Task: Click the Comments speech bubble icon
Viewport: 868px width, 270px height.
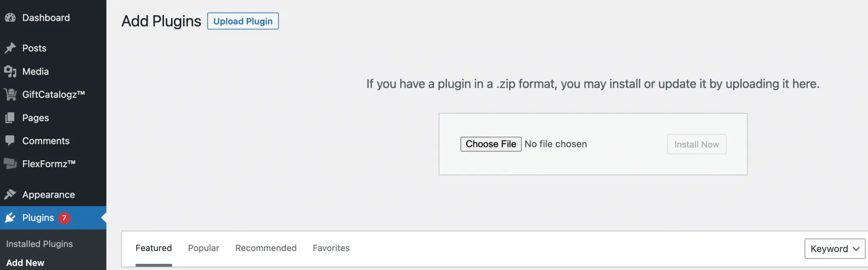Action: click(x=10, y=141)
